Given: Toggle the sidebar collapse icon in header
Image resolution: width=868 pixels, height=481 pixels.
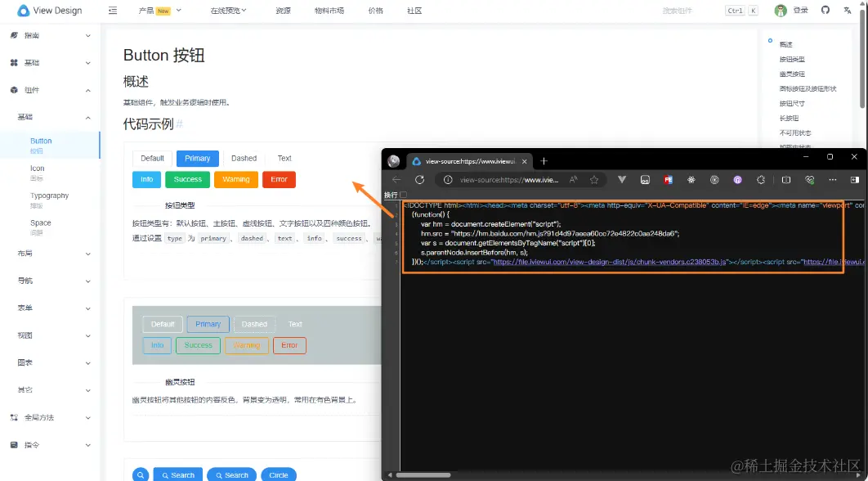Looking at the screenshot, I should (113, 11).
